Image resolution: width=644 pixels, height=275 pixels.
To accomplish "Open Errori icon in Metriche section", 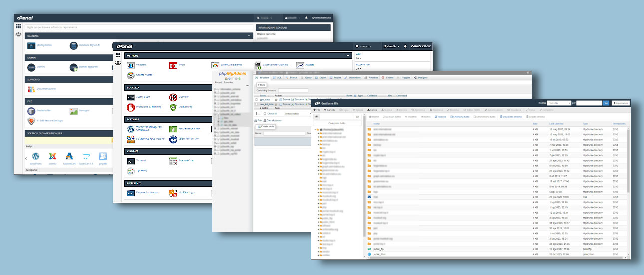I will [x=173, y=65].
